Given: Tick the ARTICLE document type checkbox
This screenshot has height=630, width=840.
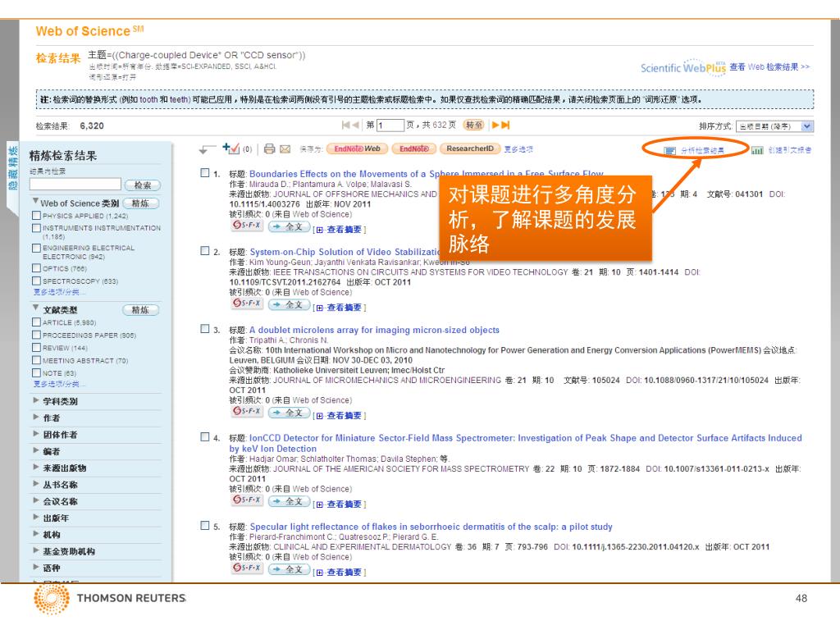Looking at the screenshot, I should [x=36, y=322].
